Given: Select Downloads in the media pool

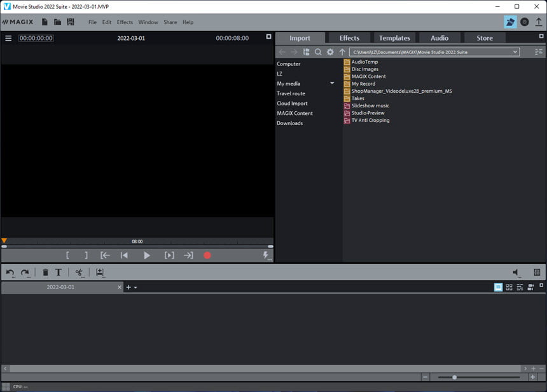Looking at the screenshot, I should click(289, 123).
